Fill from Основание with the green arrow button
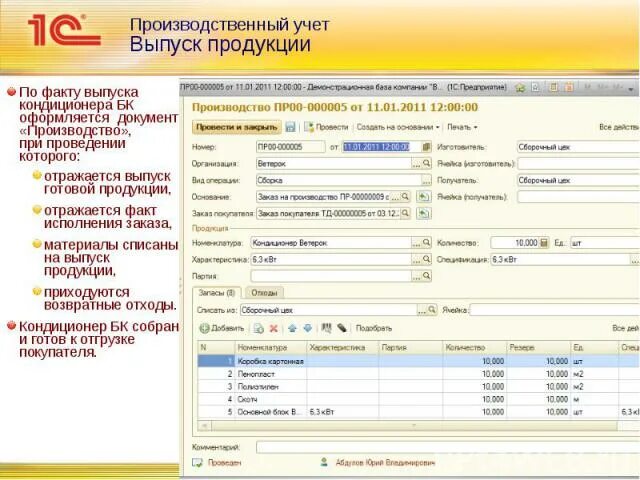The width and height of the screenshot is (640, 480). (x=424, y=197)
